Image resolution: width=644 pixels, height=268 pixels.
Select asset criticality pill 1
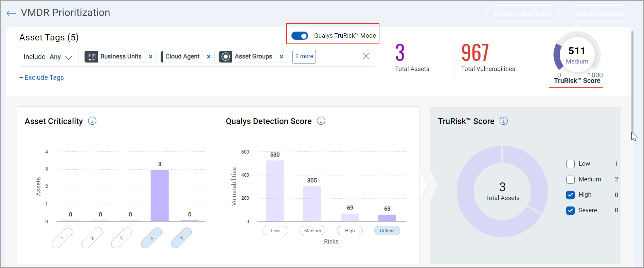click(62, 238)
